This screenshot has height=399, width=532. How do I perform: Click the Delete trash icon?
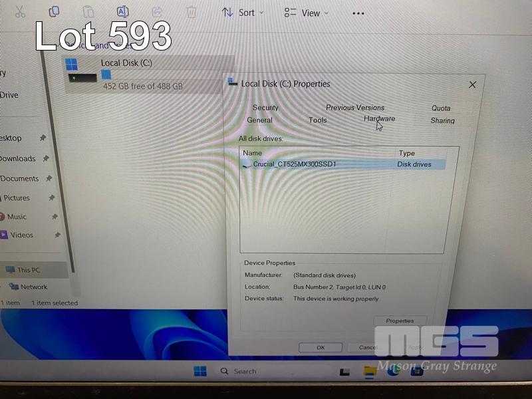point(192,12)
